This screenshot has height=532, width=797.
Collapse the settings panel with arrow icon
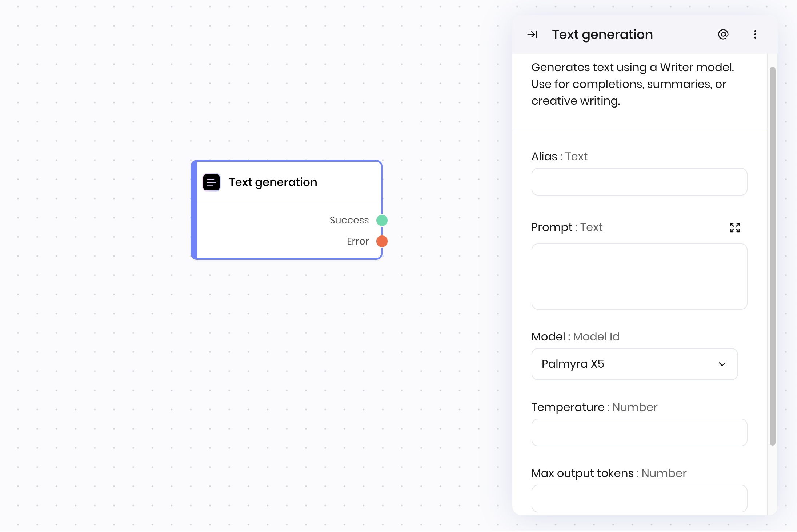point(532,35)
